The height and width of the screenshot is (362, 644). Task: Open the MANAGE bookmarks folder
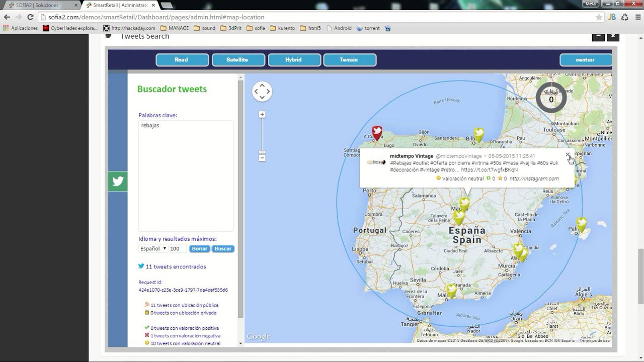174,28
